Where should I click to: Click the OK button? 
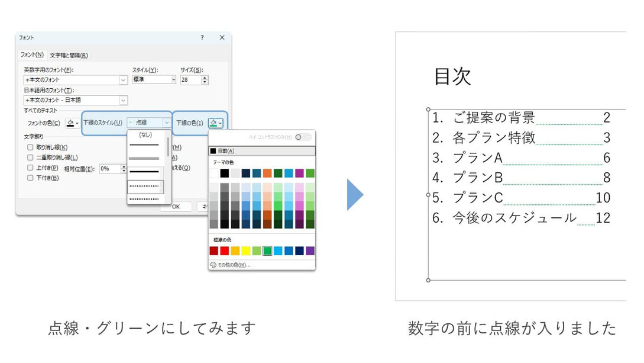pyautogui.click(x=176, y=207)
